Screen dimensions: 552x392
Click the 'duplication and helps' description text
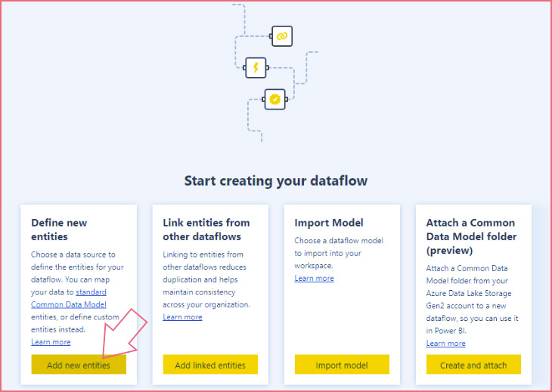point(200,279)
